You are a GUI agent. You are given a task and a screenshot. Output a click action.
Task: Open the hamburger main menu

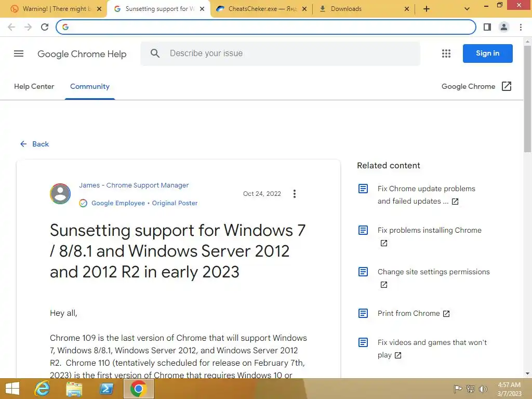pyautogui.click(x=19, y=54)
